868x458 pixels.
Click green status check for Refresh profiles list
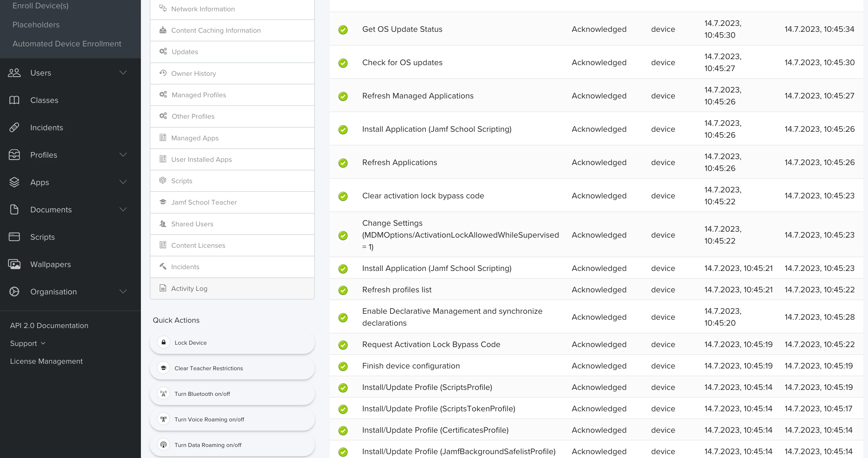click(x=343, y=290)
